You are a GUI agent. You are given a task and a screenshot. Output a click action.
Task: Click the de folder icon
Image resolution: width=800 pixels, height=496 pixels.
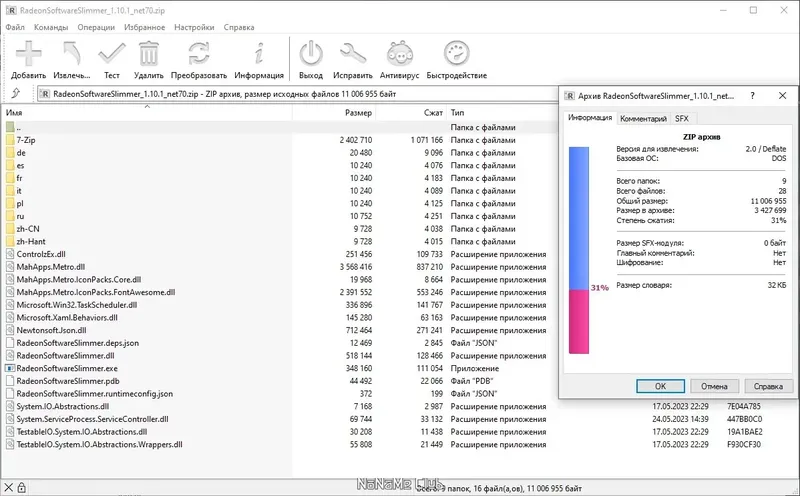click(x=10, y=153)
